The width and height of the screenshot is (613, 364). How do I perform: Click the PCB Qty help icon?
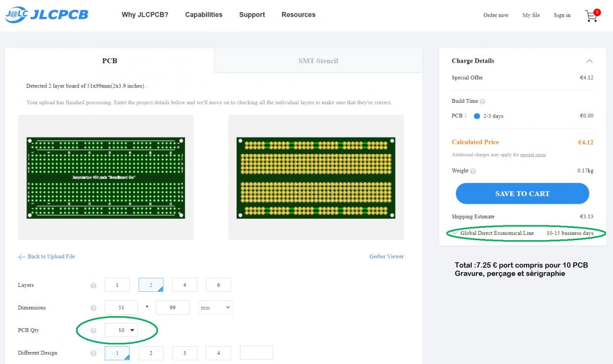(93, 331)
